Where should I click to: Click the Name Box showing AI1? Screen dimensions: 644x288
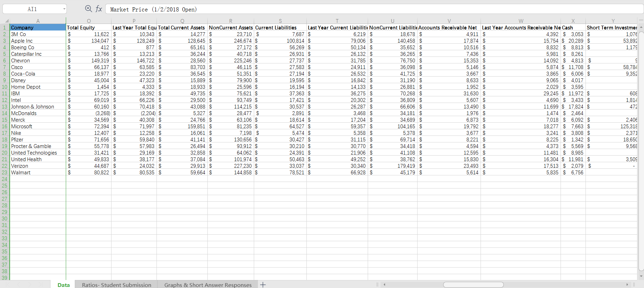tap(32, 9)
